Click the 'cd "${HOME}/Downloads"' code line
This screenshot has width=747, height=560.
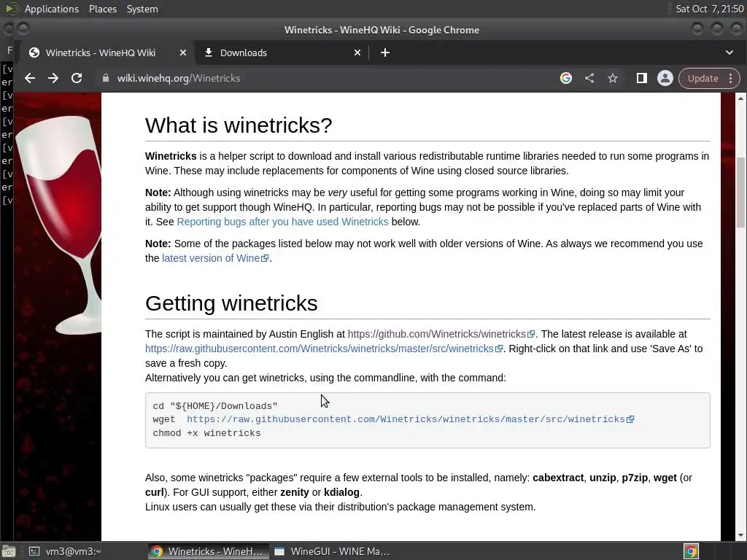(215, 406)
